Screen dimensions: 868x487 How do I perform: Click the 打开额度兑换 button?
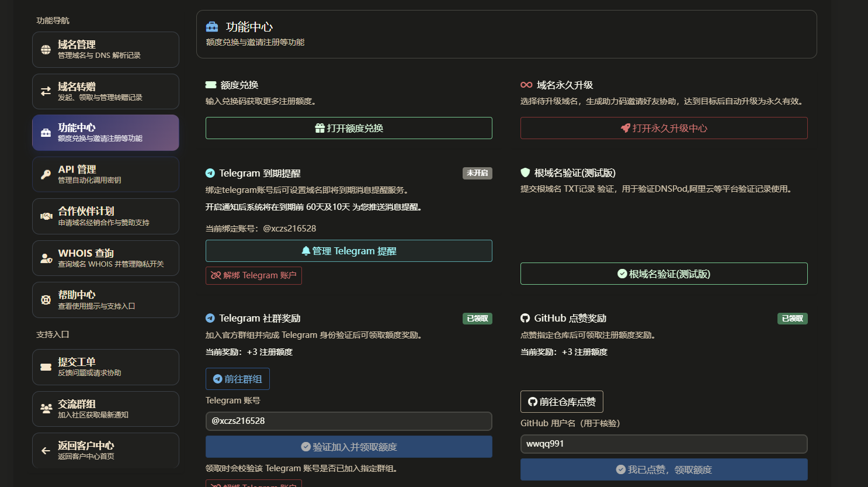[349, 128]
